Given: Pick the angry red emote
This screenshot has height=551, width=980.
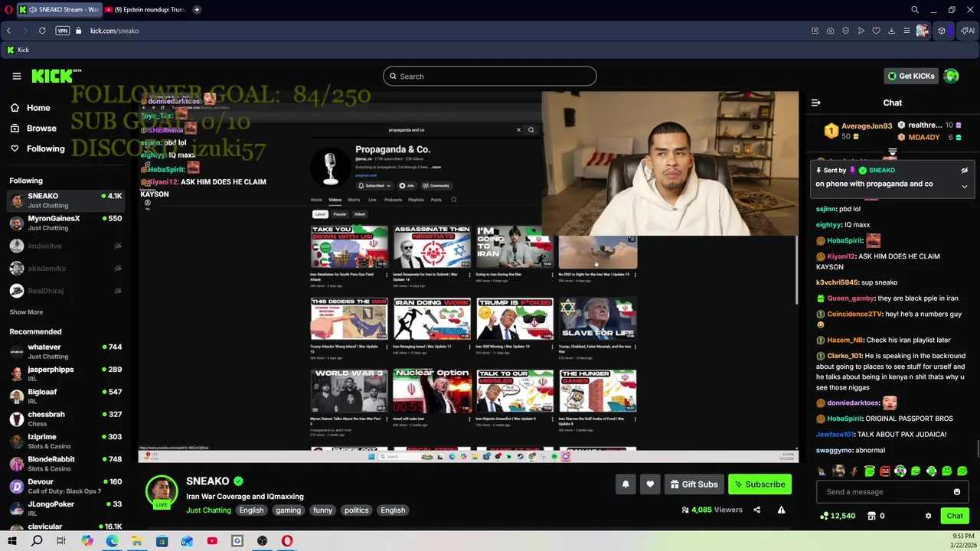Looking at the screenshot, I should pyautogui.click(x=885, y=471).
